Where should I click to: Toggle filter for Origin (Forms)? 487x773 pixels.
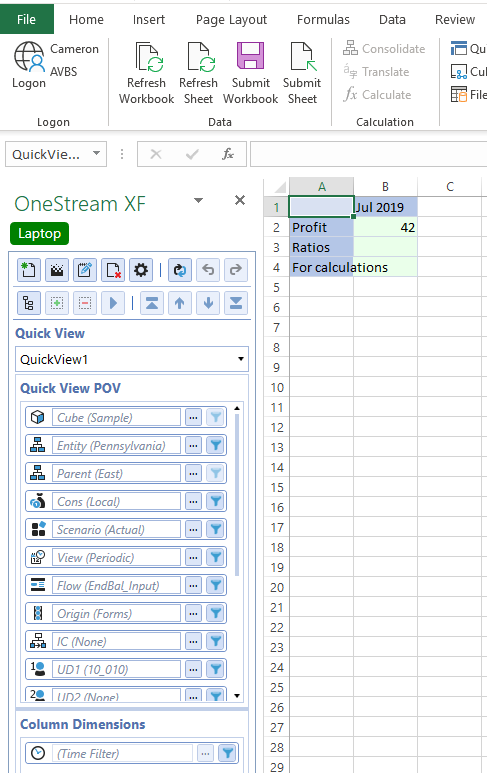[216, 613]
